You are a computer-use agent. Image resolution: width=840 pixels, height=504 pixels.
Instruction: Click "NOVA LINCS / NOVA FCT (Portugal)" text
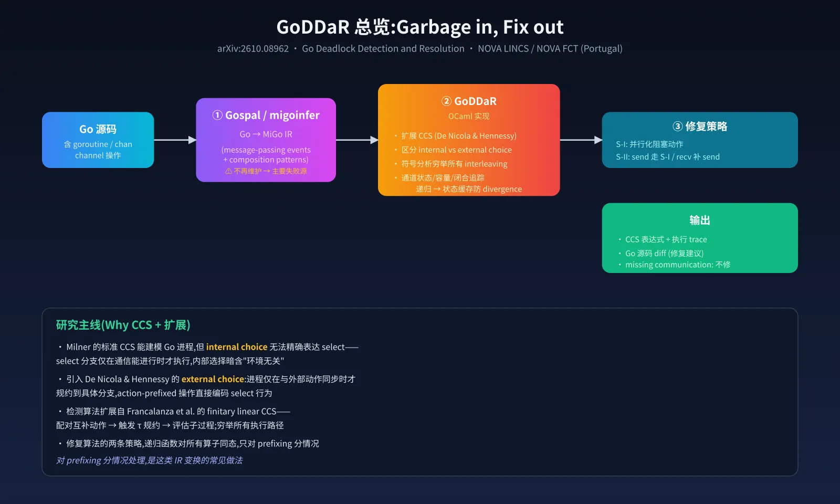(x=550, y=49)
